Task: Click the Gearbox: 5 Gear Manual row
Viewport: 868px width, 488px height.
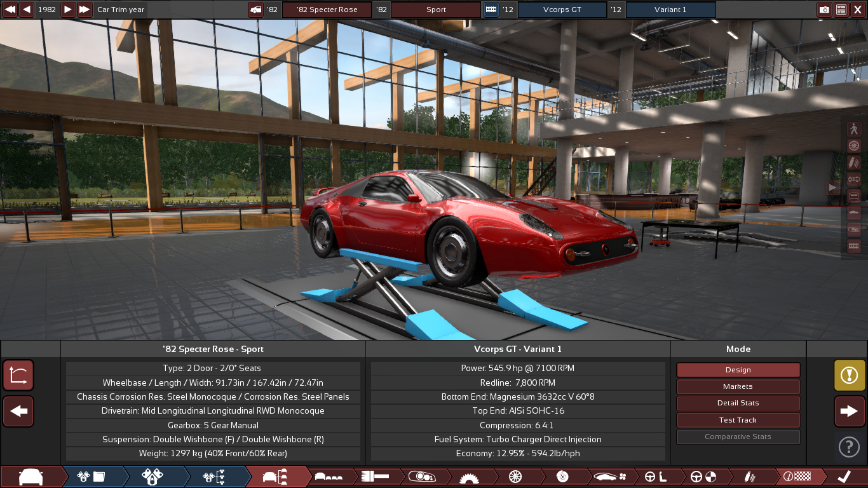Action: (x=213, y=425)
